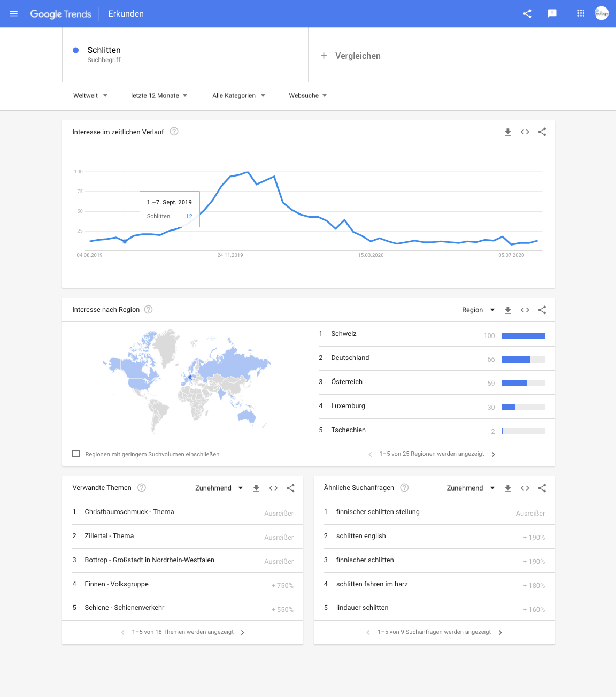The width and height of the screenshot is (616, 697).
Task: Embed the Ähnliche Suchanfragen widget
Action: (525, 488)
